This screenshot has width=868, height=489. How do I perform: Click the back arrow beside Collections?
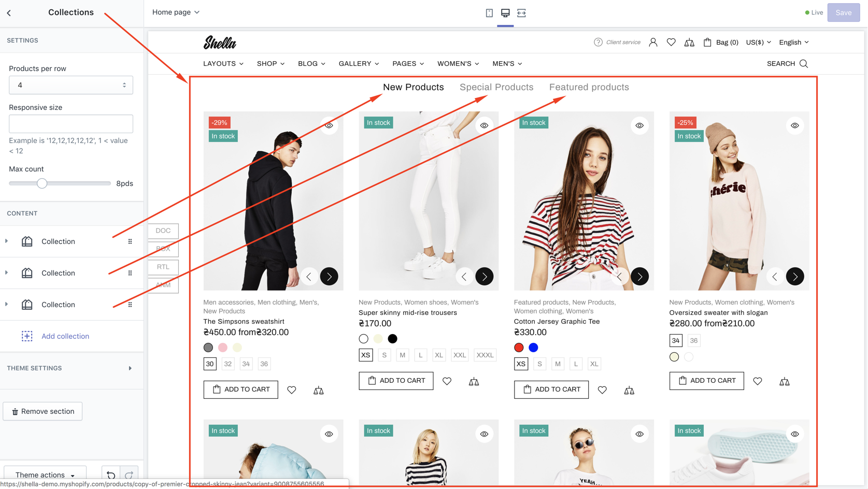coord(9,13)
